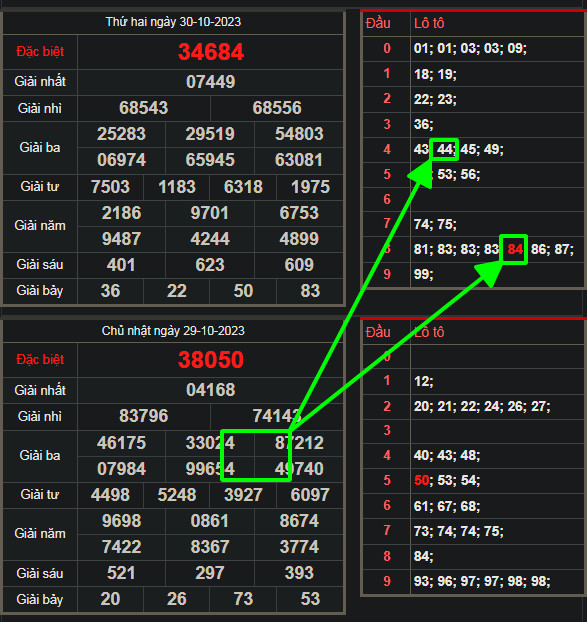Screen dimensions: 587x622
Task: Click the date header Chủ nhật ngày 29-10-2023
Action: (173, 330)
